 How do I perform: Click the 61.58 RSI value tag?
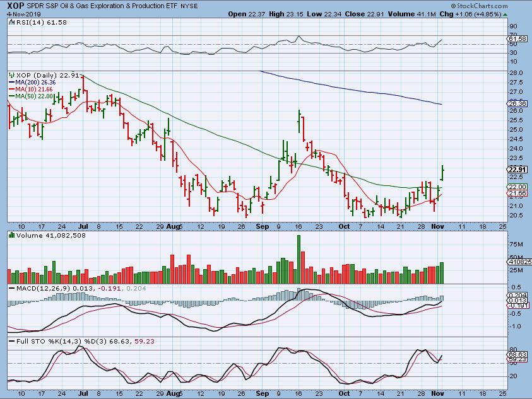click(517, 39)
